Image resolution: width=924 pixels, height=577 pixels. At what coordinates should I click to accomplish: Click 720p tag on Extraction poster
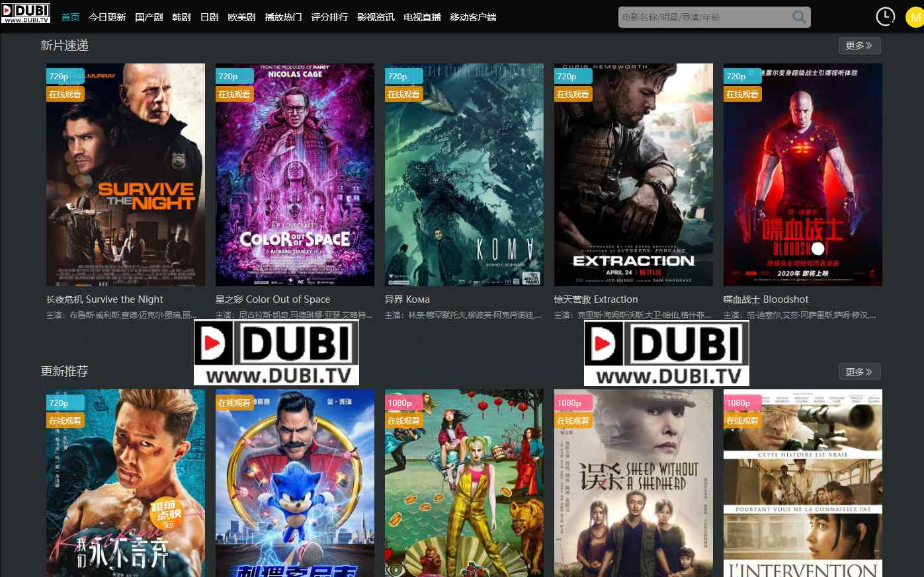pyautogui.click(x=573, y=77)
